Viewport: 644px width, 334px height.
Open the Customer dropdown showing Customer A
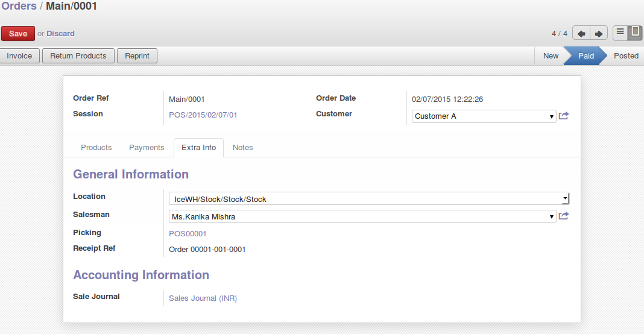(484, 116)
